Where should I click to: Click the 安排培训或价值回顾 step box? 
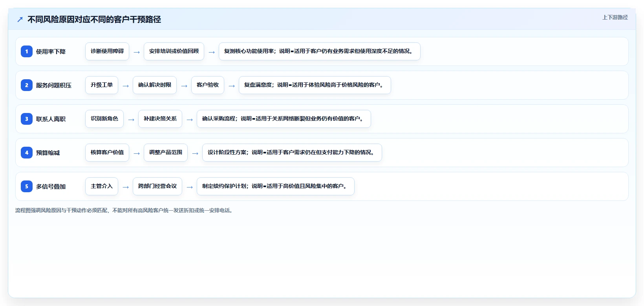174,51
